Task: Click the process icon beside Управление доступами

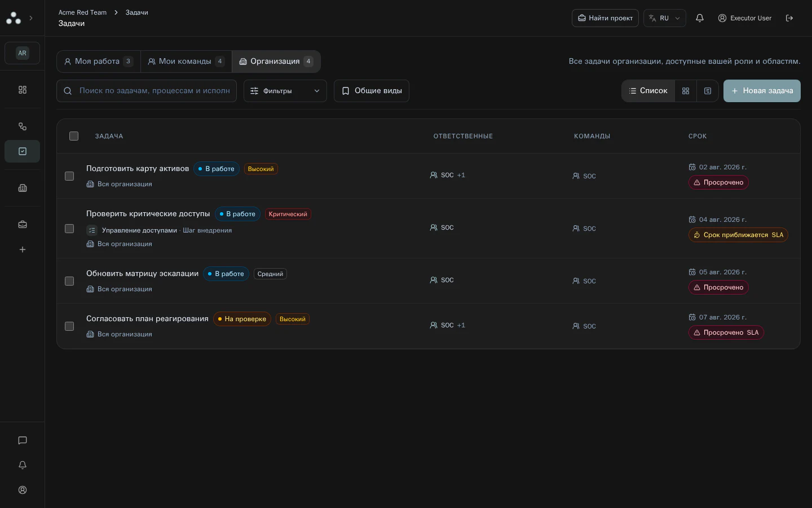Action: tap(92, 230)
